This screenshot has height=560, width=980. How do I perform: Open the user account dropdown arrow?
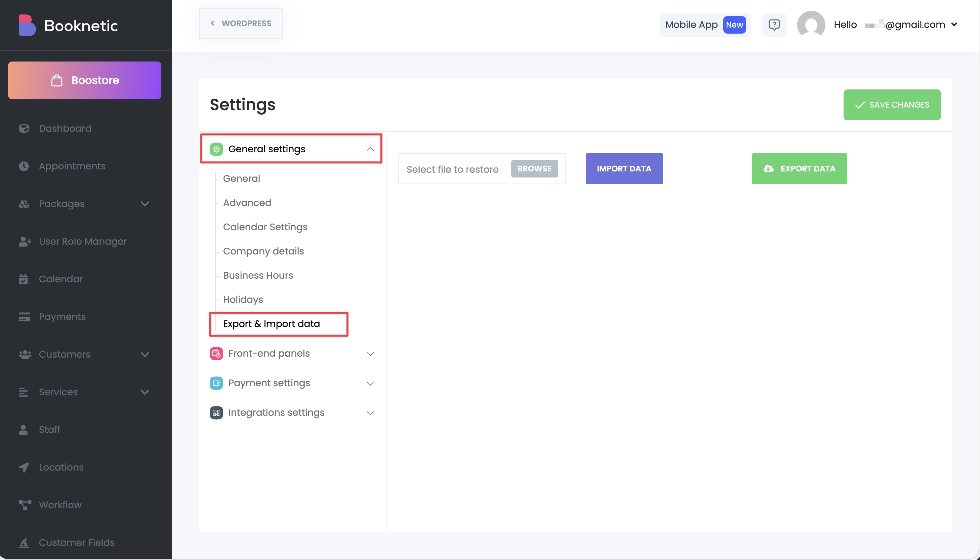click(x=954, y=25)
